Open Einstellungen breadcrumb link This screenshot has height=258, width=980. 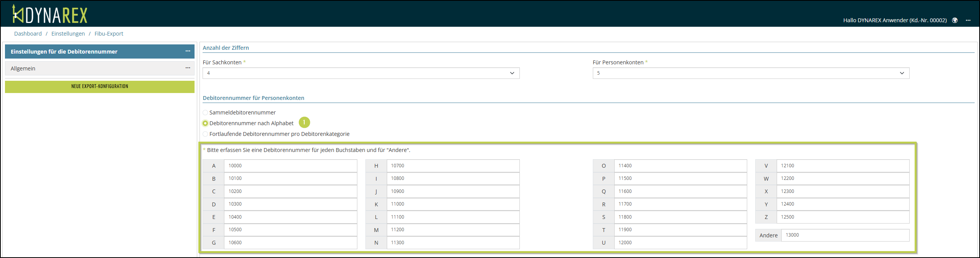(x=68, y=34)
